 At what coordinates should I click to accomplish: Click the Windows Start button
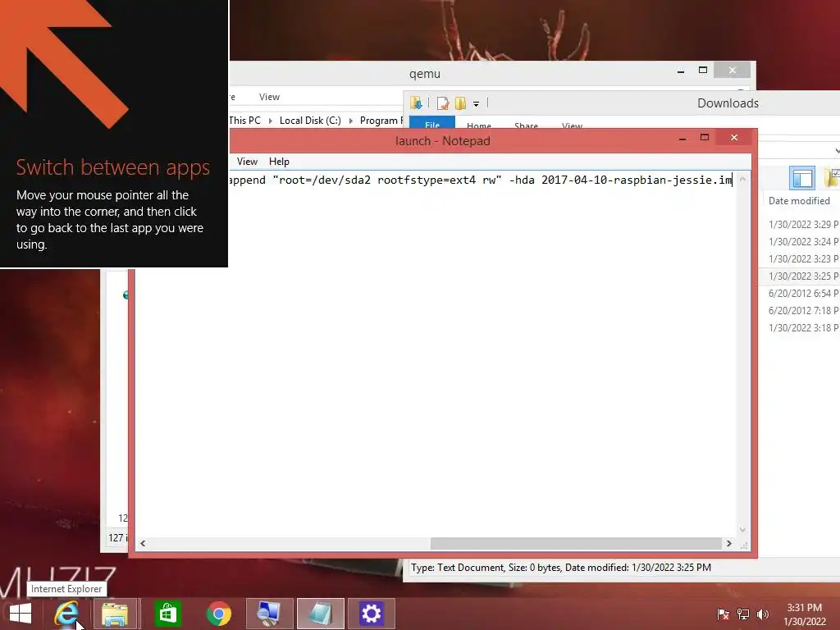[x=21, y=614]
